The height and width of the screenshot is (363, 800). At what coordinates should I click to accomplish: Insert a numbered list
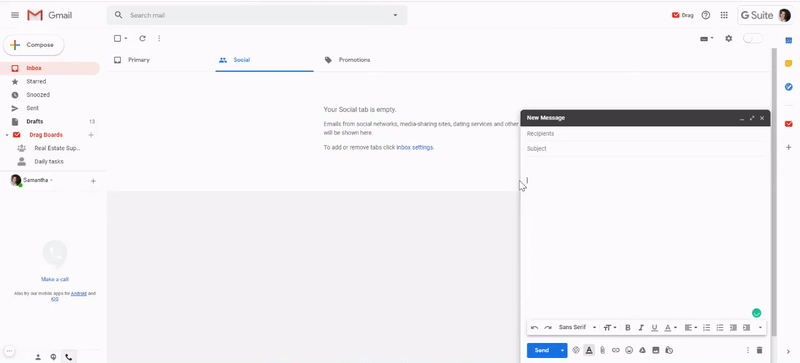pyautogui.click(x=707, y=328)
